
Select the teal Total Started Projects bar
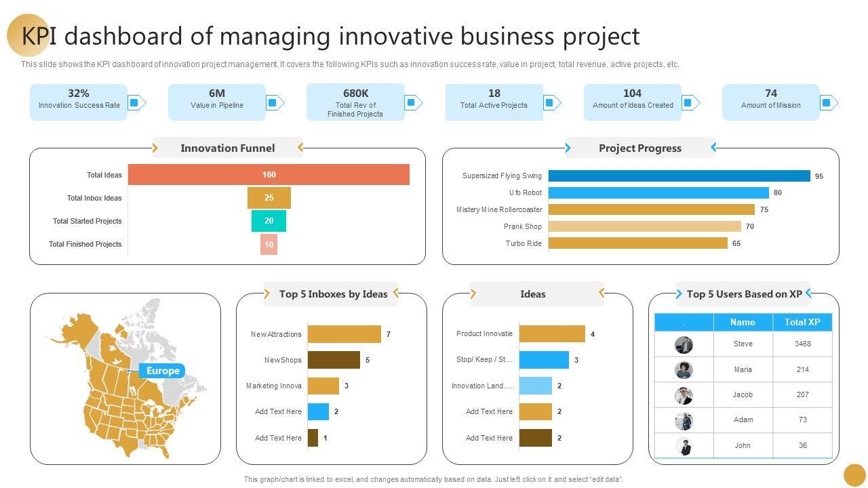point(269,221)
